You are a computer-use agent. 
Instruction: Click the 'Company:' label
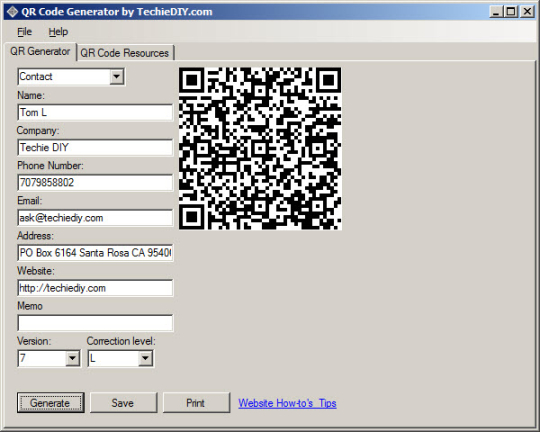point(38,131)
